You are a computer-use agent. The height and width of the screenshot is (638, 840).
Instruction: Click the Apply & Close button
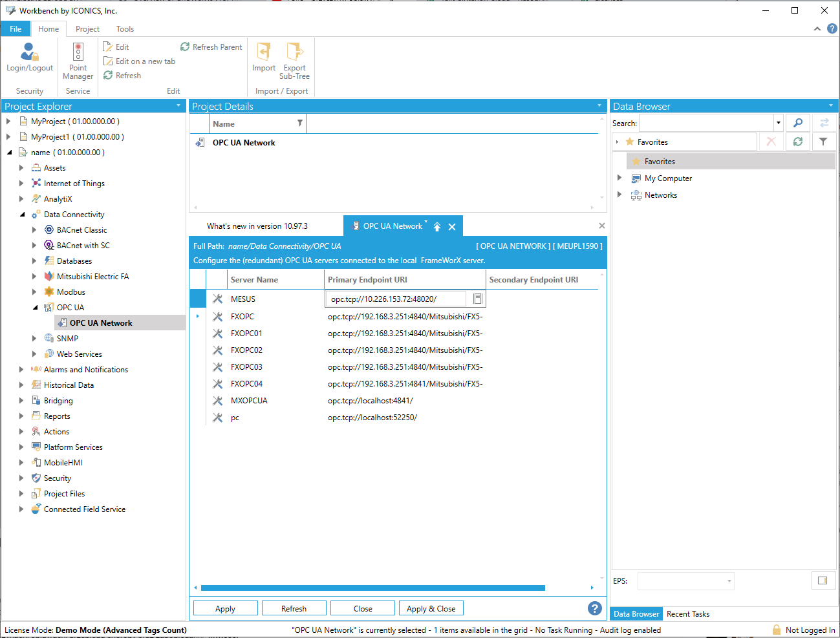tap(431, 609)
